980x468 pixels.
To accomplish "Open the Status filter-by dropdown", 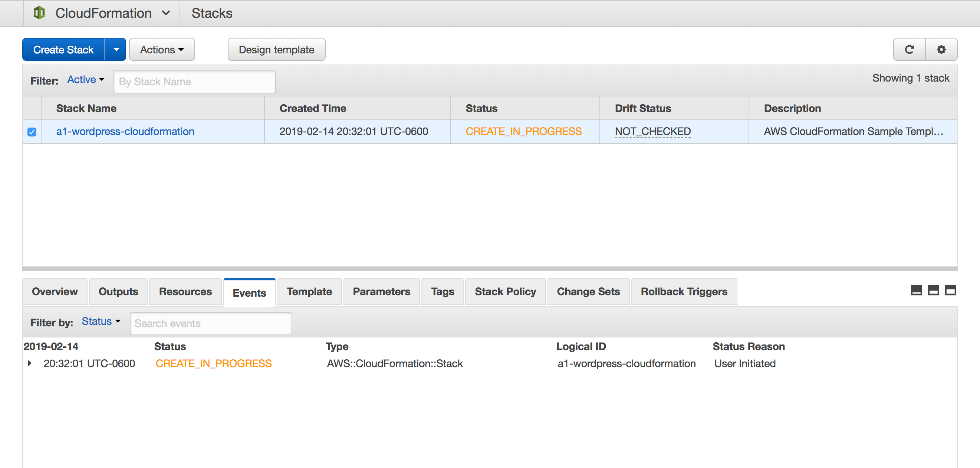I will (x=101, y=322).
